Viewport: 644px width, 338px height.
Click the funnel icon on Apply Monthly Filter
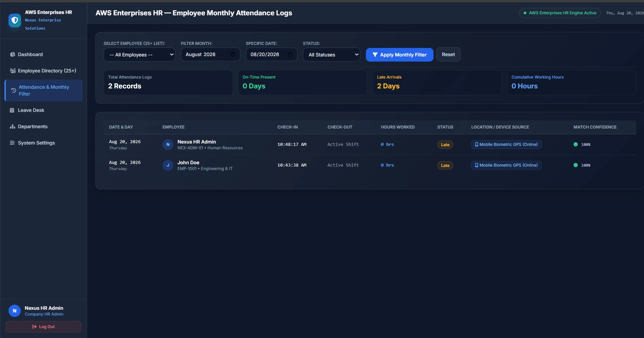[375, 55]
